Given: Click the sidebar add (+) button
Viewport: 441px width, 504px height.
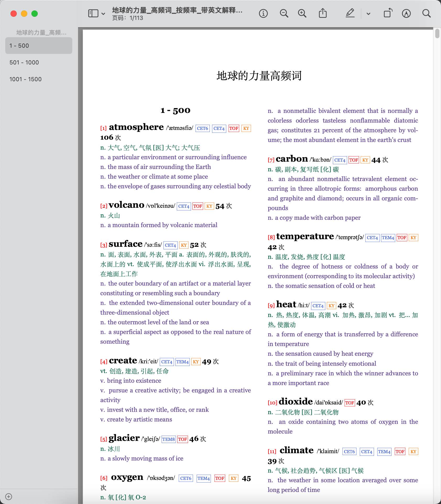Looking at the screenshot, I should [9, 497].
